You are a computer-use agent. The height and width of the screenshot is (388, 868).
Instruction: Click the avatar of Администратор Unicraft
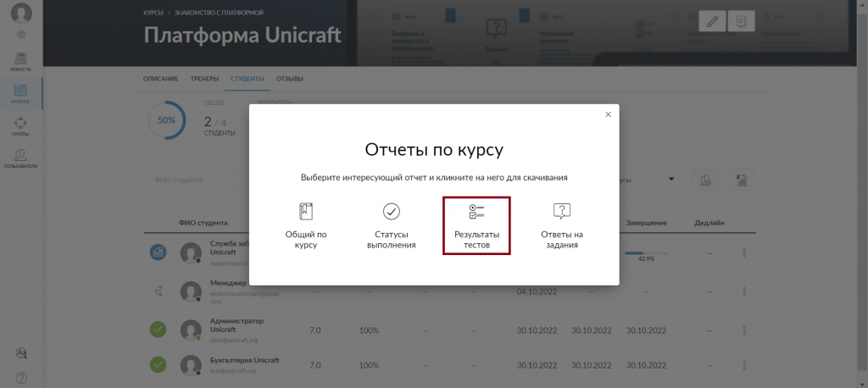pyautogui.click(x=191, y=330)
